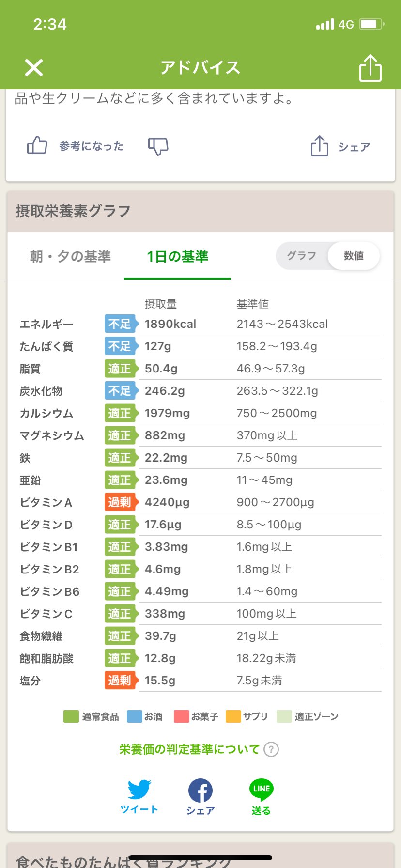Tap the green 通常食品 legend swatch
The image size is (401, 868).
pos(71,716)
